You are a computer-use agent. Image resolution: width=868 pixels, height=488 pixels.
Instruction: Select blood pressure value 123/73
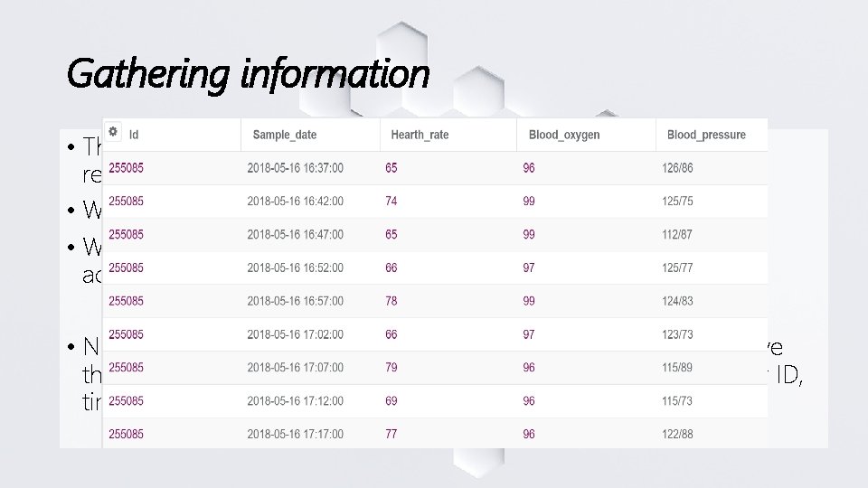(677, 334)
